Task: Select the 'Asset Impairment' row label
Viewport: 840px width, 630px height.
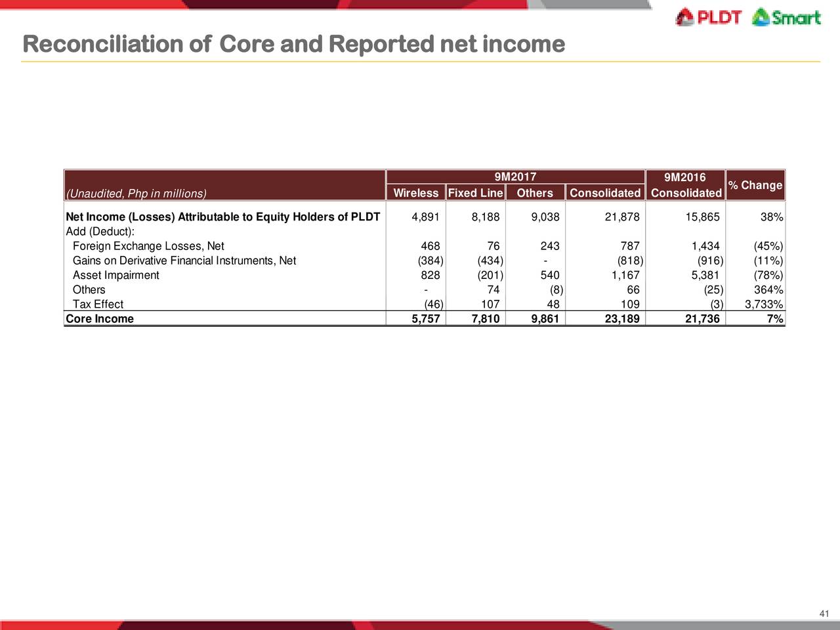Action: (115, 275)
